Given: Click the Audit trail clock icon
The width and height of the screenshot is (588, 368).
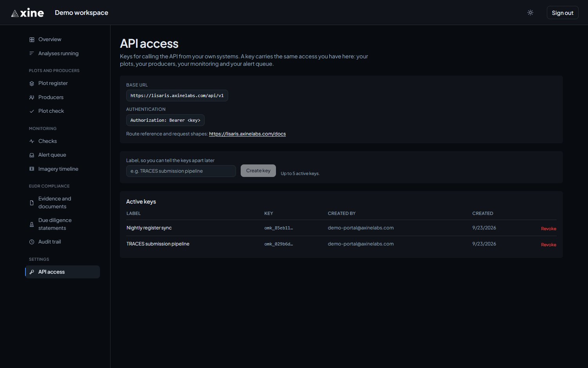Looking at the screenshot, I should point(32,242).
